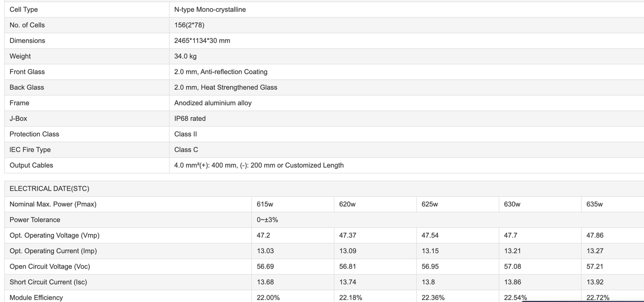The width and height of the screenshot is (644, 302).
Task: Click the 'IP68 rated' J-Box value
Action: (190, 119)
